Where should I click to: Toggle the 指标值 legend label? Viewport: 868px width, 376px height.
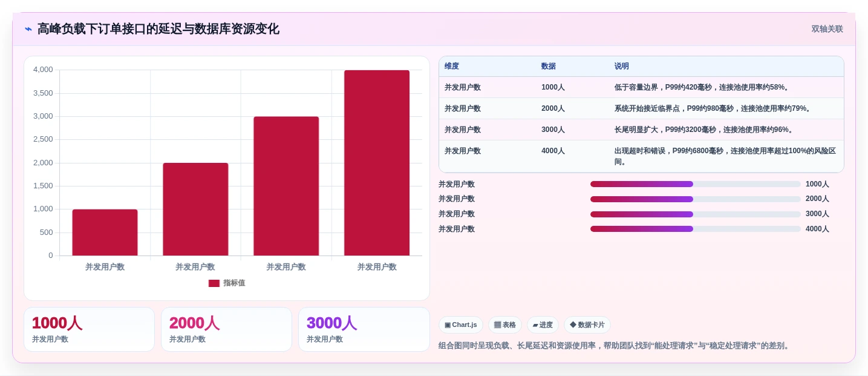(234, 283)
